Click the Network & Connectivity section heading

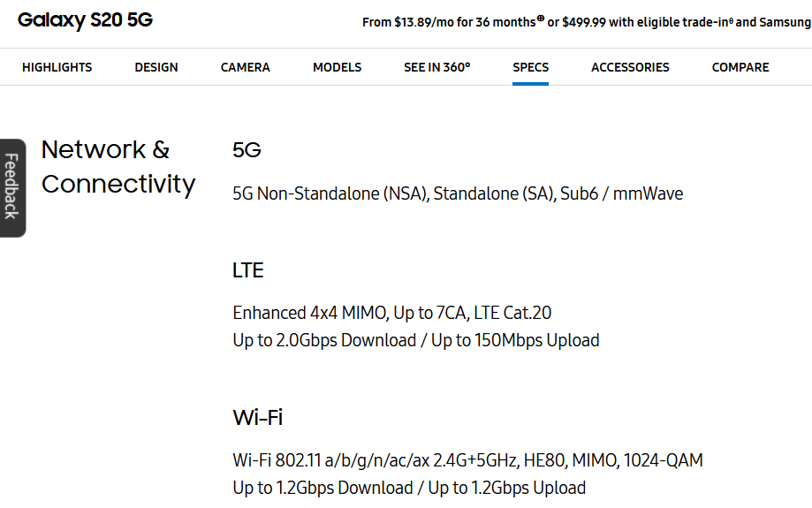(x=118, y=166)
